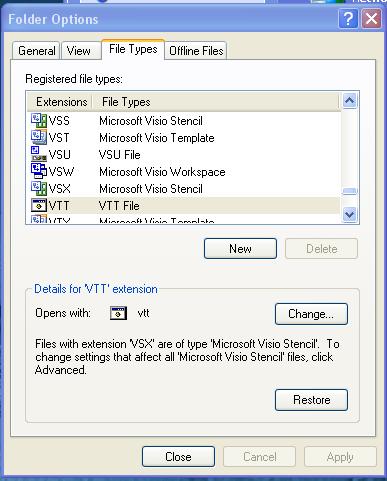Select the VSW extension text
Image resolution: width=387 pixels, height=481 pixels.
pos(61,172)
